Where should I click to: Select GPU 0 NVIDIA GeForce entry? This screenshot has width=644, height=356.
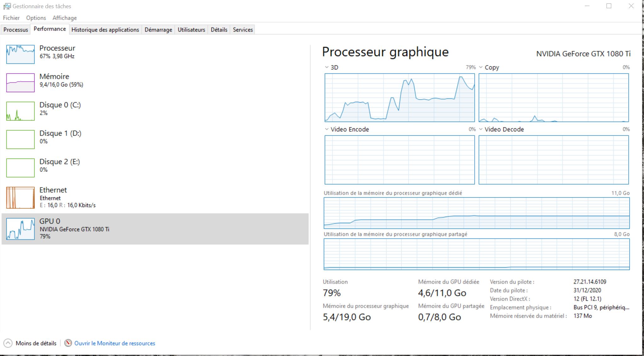click(x=74, y=229)
